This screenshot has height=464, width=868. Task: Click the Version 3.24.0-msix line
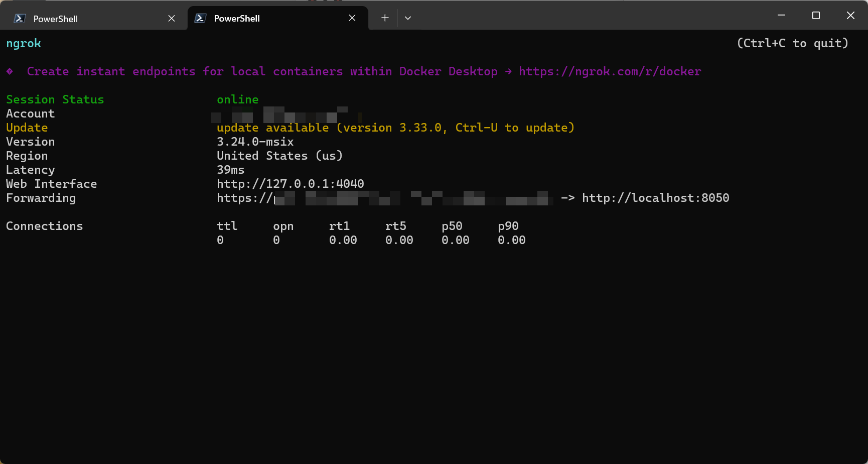255,142
